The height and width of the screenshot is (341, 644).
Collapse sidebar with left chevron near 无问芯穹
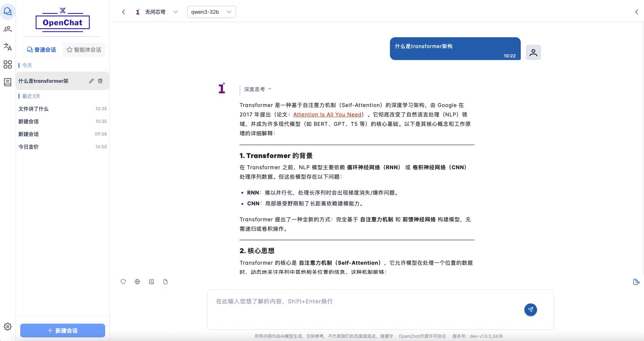[x=124, y=12]
